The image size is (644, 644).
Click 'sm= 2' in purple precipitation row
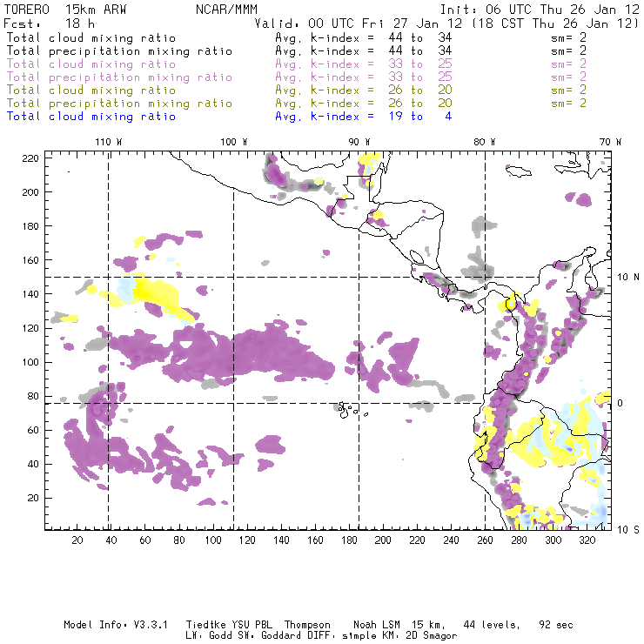click(x=569, y=77)
